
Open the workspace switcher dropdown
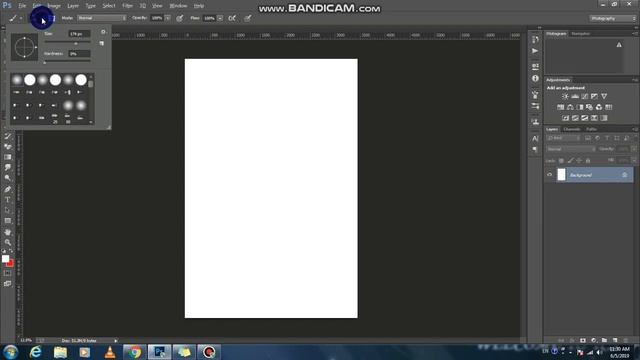tap(613, 18)
